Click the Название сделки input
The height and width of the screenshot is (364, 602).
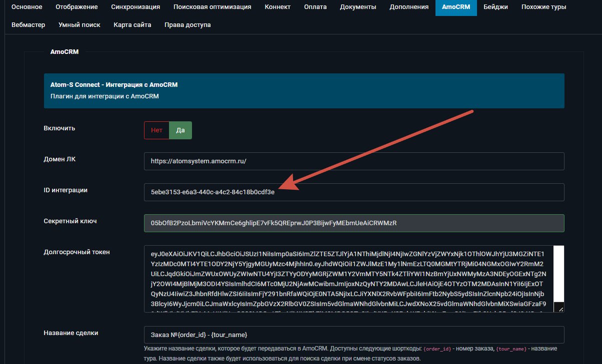pyautogui.click(x=354, y=335)
